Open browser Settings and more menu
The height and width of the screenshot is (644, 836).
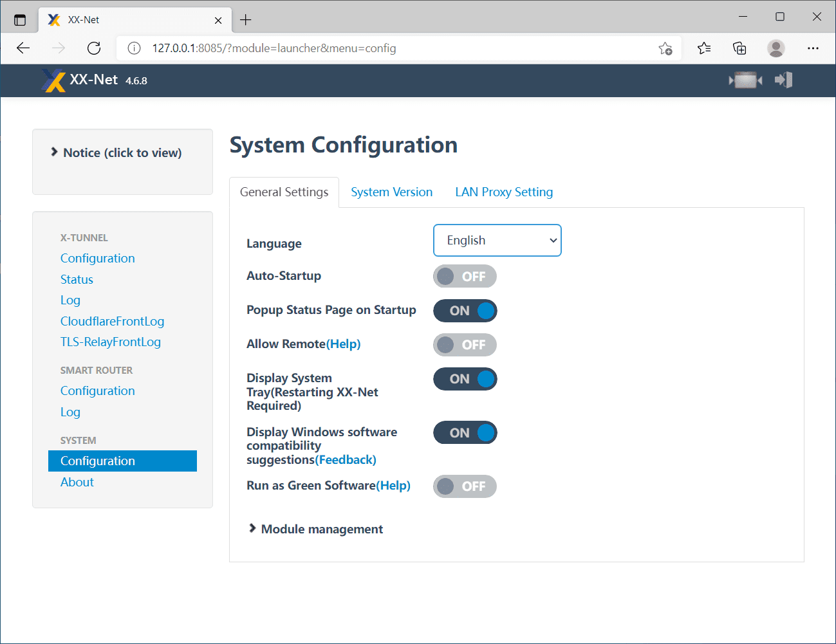[813, 48]
